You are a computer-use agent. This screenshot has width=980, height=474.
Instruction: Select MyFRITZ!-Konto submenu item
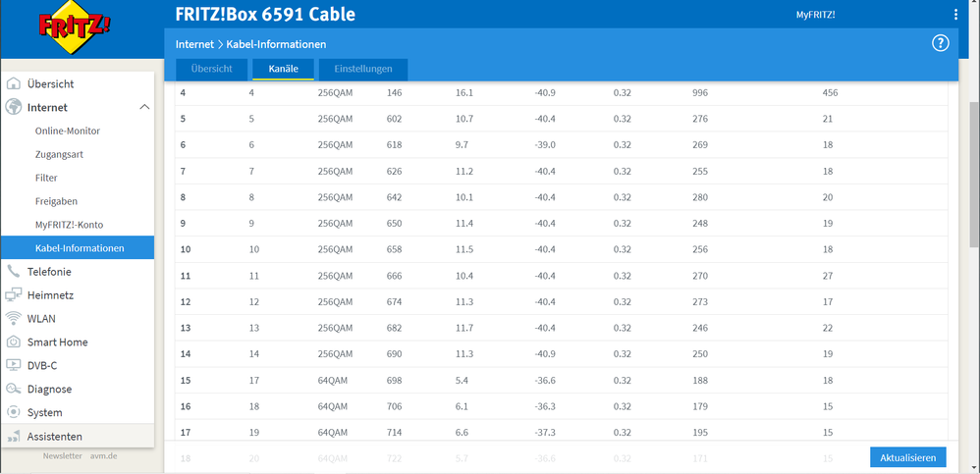[69, 225]
